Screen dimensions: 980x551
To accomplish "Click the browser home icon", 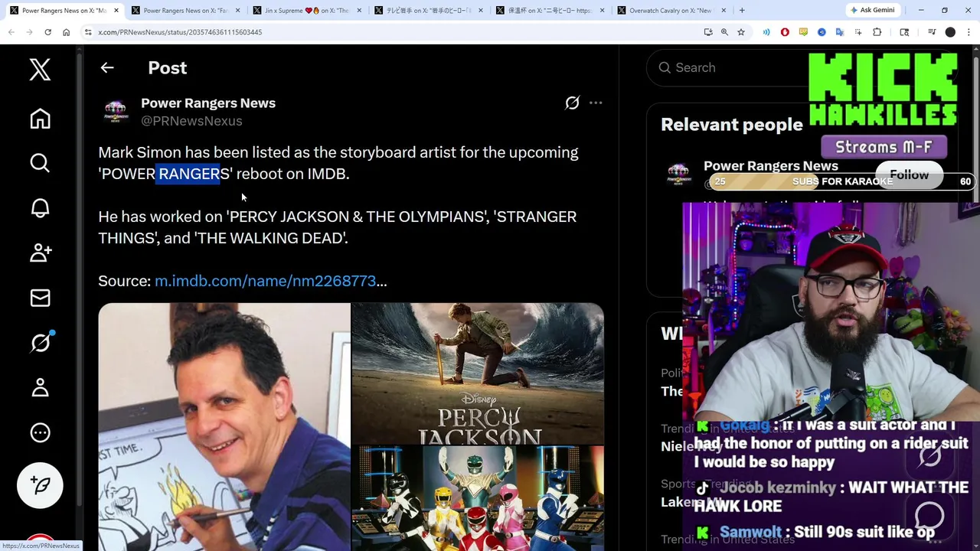I will (66, 32).
